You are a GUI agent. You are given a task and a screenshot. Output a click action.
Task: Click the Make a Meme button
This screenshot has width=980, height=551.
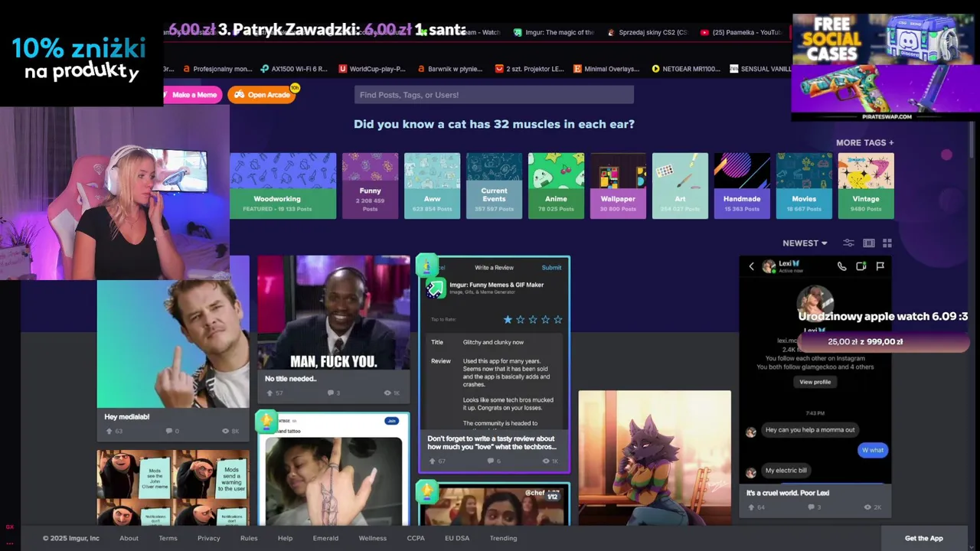point(193,95)
